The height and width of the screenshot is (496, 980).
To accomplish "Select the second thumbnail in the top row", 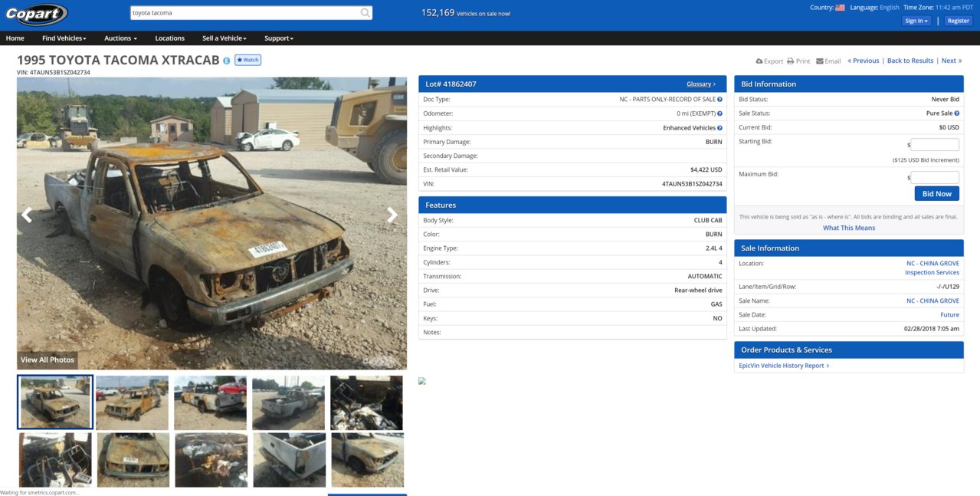I will [133, 402].
